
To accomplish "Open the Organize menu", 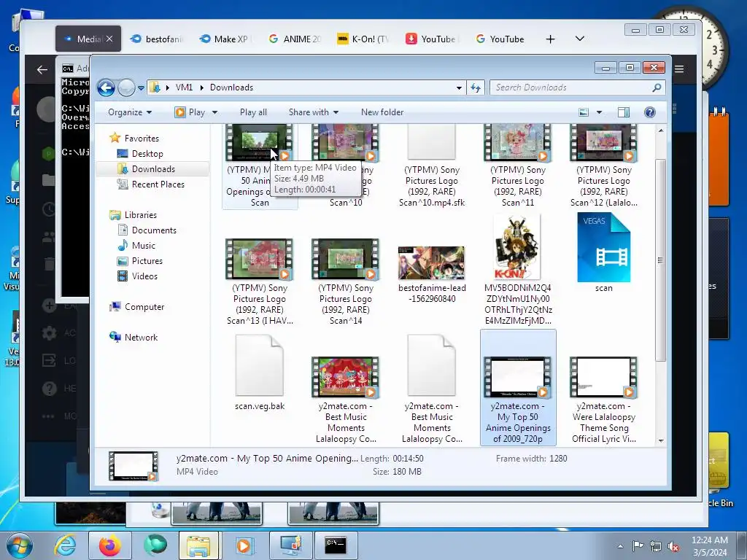I will pos(130,112).
